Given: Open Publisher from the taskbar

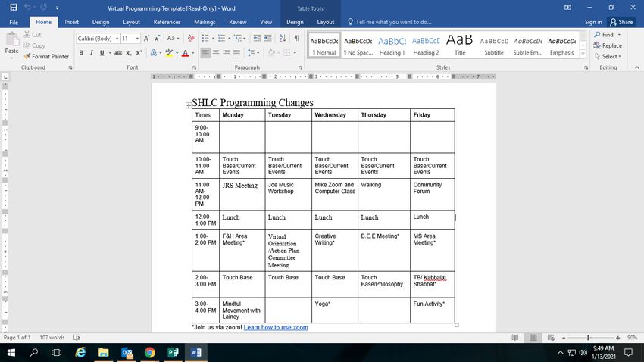Looking at the screenshot, I should 173,353.
